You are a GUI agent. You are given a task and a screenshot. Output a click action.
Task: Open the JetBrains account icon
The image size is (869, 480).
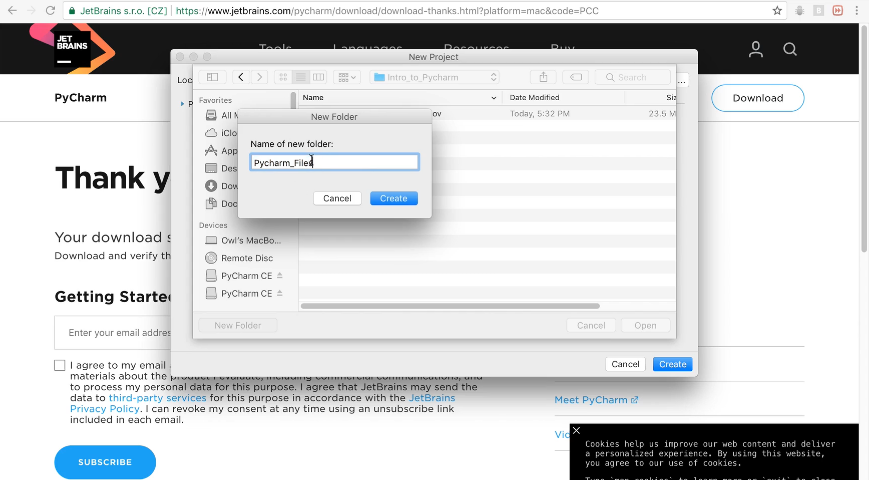(x=755, y=49)
